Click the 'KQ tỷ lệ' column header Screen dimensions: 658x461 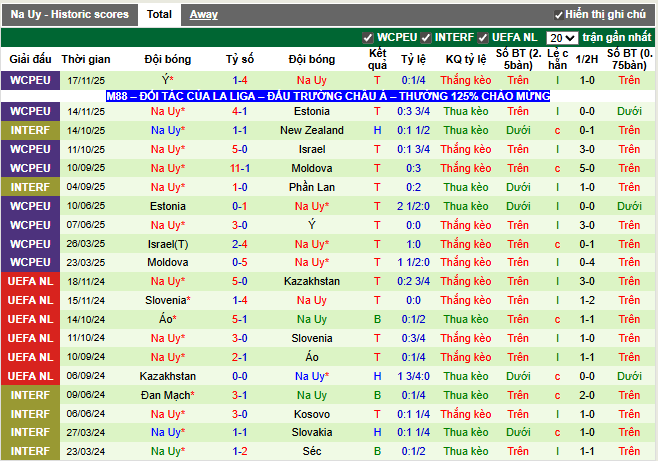[467, 59]
